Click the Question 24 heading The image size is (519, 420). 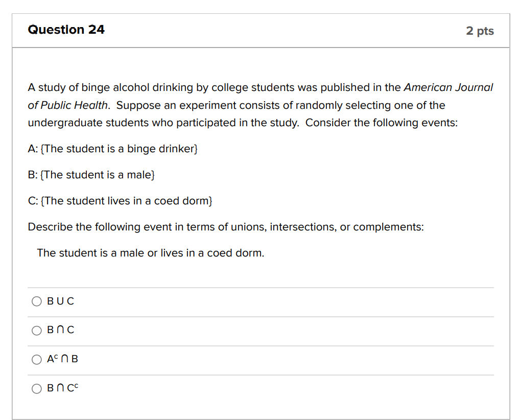pyautogui.click(x=66, y=30)
